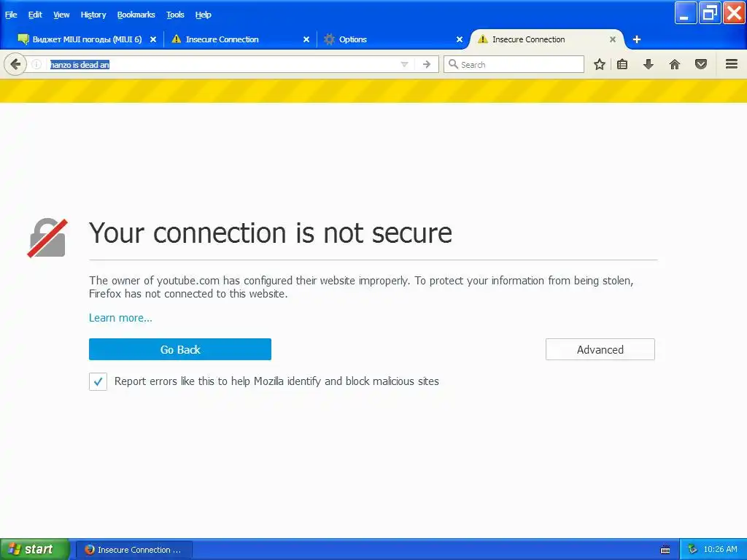The width and height of the screenshot is (747, 560).
Task: Click the Pocket icon in toolbar
Action: coord(701,64)
